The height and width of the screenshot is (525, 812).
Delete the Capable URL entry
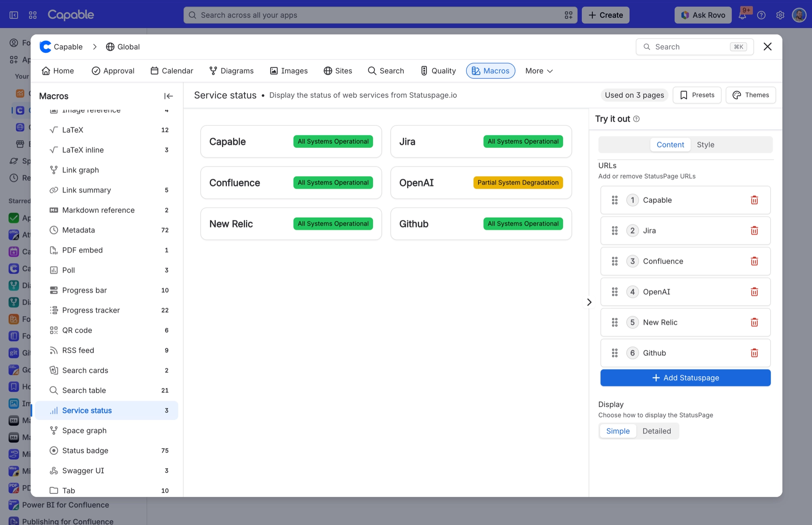click(x=754, y=200)
